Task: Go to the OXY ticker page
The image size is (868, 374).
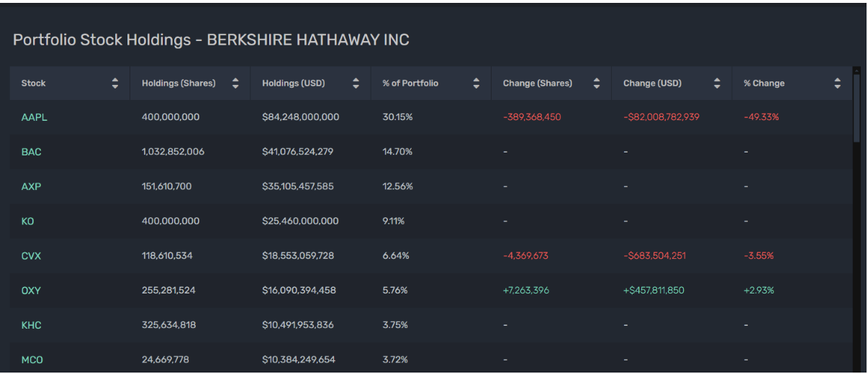Action: click(x=31, y=291)
